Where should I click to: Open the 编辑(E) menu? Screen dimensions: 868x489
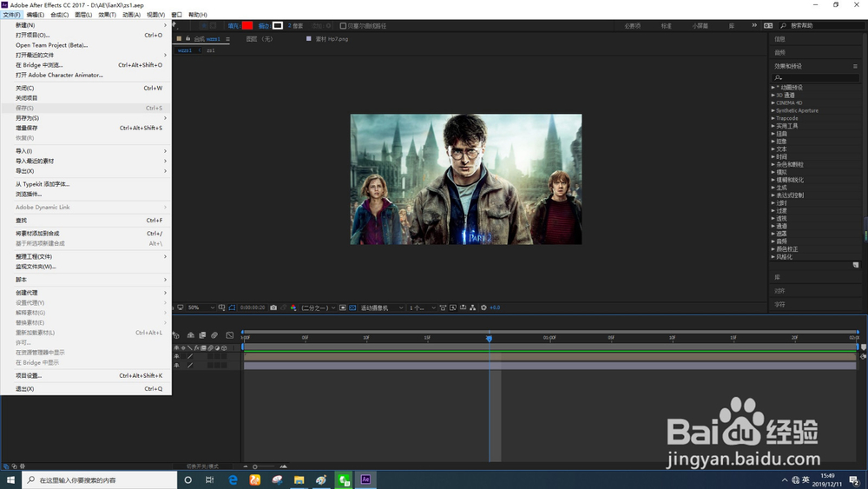point(36,15)
